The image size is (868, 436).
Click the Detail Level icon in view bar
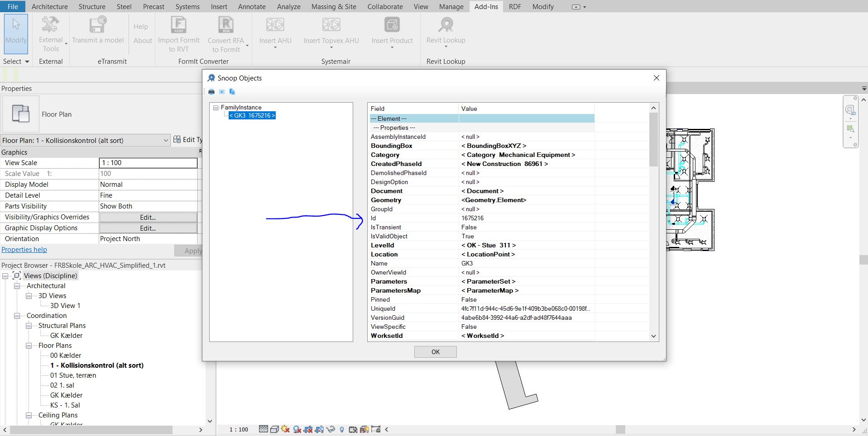tap(264, 429)
